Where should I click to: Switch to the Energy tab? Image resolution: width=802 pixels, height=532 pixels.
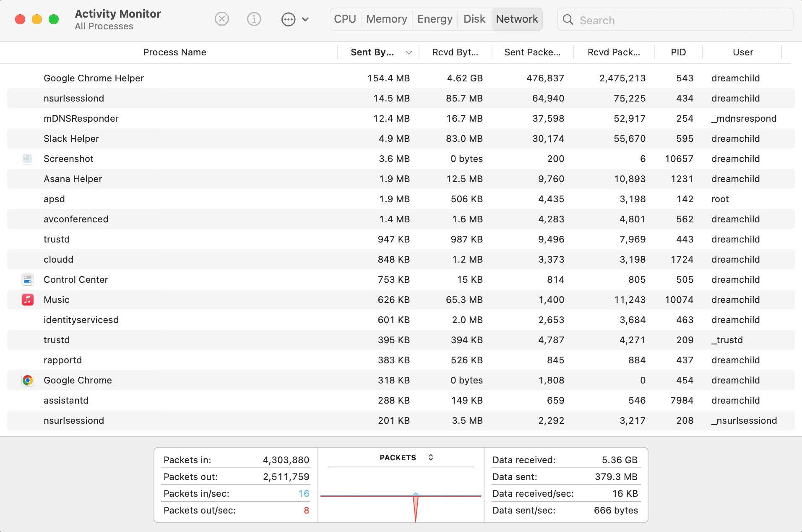[x=435, y=19]
